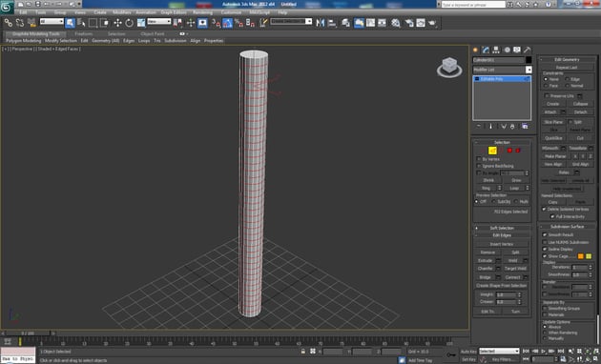This screenshot has width=601, height=364.
Task: Click the Play Animation button
Action: [543, 351]
